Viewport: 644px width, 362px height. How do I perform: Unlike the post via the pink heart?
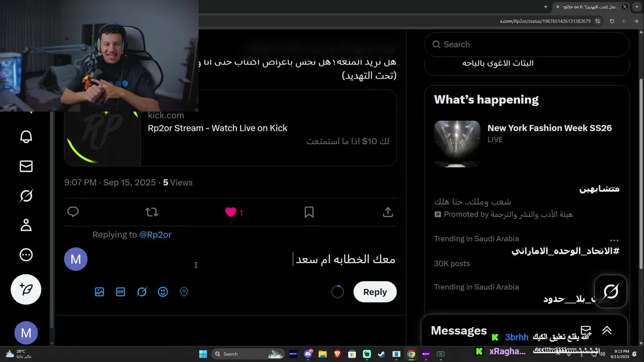(x=230, y=212)
